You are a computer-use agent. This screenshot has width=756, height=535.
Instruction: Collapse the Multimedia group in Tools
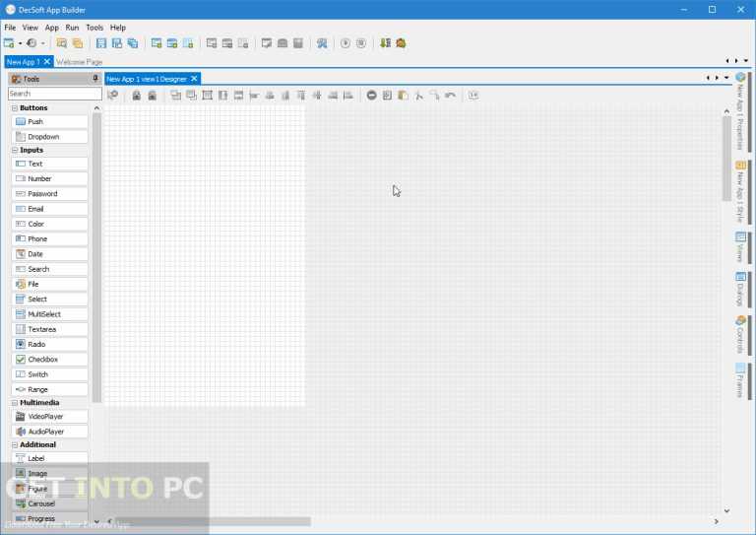pyautogui.click(x=15, y=403)
